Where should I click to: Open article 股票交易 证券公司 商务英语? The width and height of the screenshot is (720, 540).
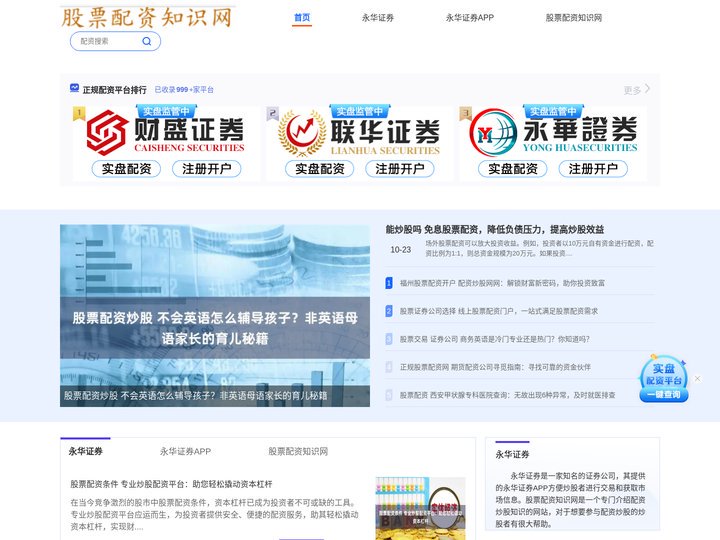point(495,339)
